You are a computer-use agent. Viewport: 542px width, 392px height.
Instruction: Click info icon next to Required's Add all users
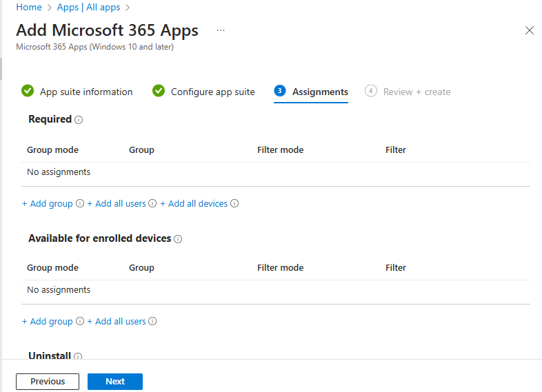pyautogui.click(x=153, y=204)
